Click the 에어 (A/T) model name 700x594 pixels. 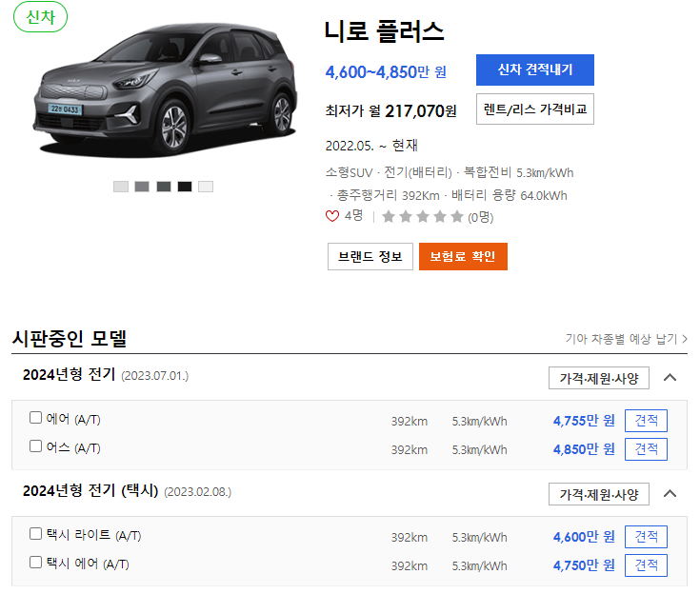73,419
